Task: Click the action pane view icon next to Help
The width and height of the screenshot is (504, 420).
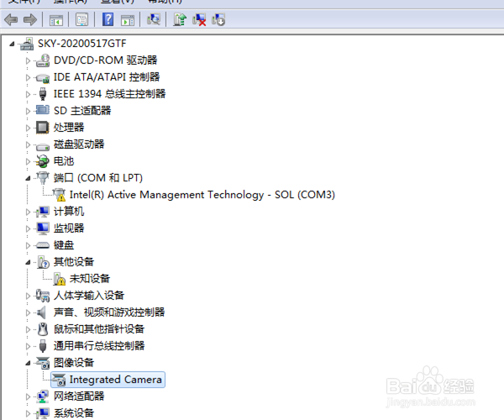Action: [x=128, y=20]
